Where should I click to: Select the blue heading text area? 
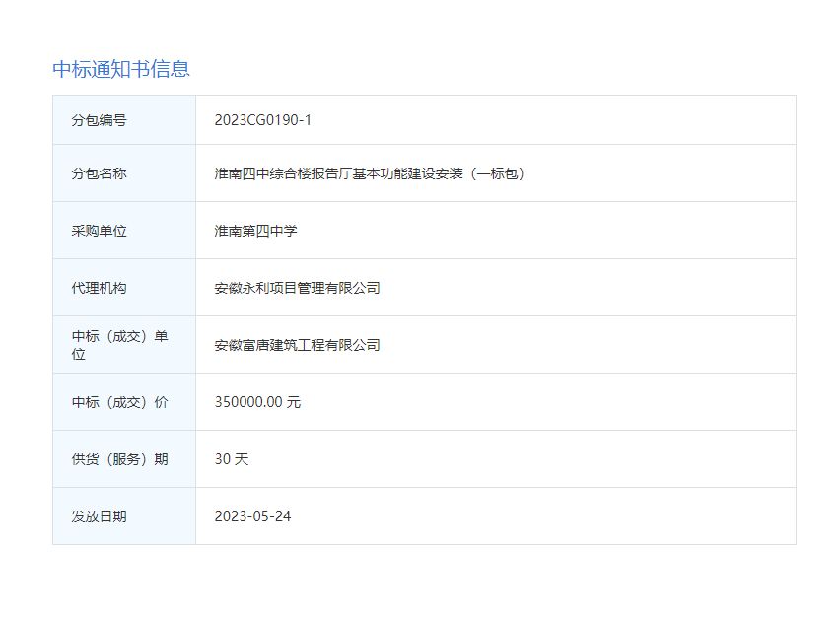122,69
